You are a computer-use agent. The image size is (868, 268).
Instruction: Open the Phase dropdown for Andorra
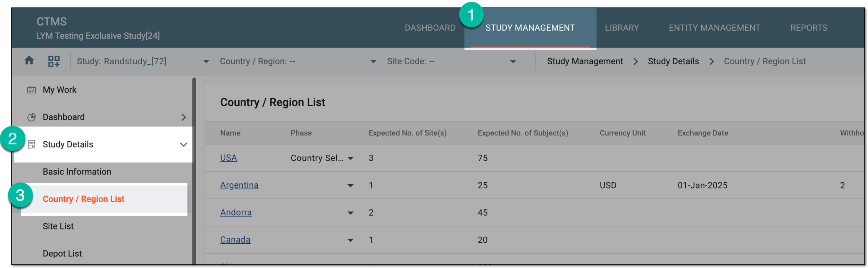click(x=351, y=213)
